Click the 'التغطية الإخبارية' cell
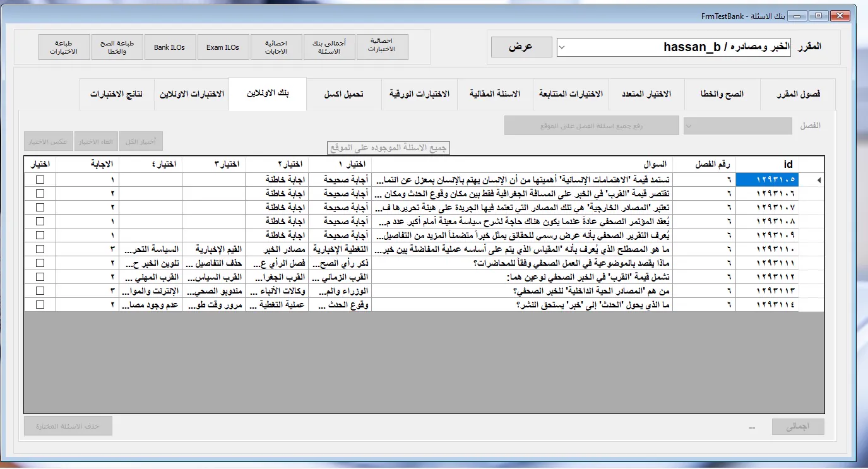868x469 pixels. 340,249
